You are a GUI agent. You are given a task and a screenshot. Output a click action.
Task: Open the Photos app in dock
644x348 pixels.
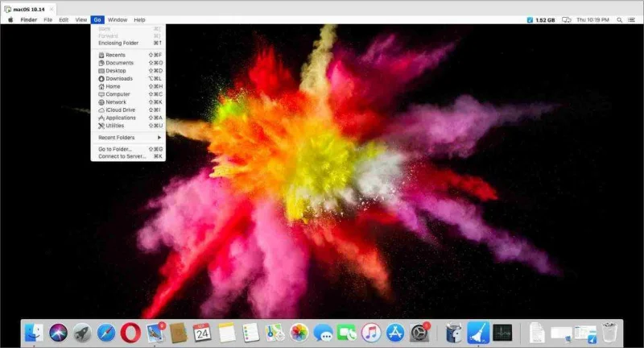(x=299, y=332)
